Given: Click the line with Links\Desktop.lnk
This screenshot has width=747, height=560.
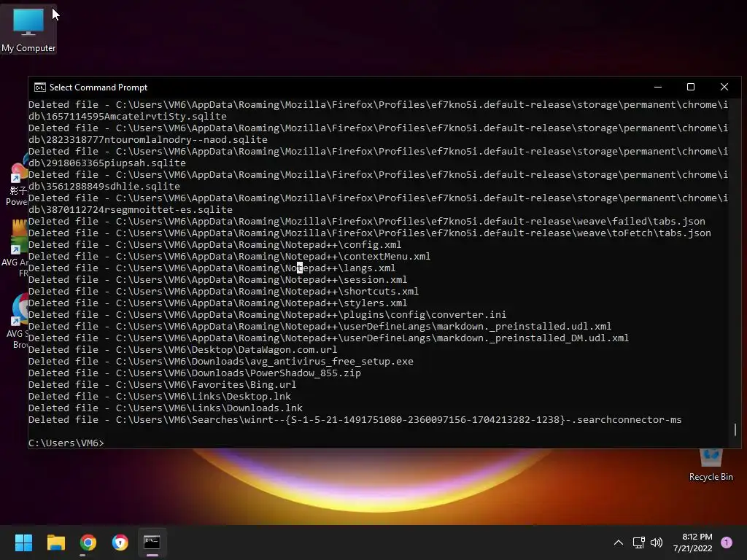Looking at the screenshot, I should click(160, 396).
